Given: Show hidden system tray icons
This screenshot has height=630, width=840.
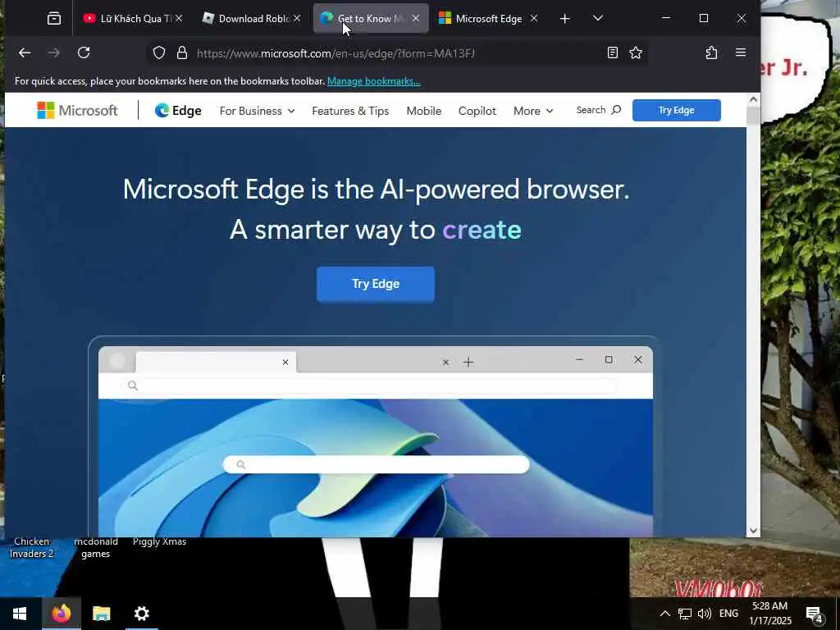Looking at the screenshot, I should click(x=664, y=614).
